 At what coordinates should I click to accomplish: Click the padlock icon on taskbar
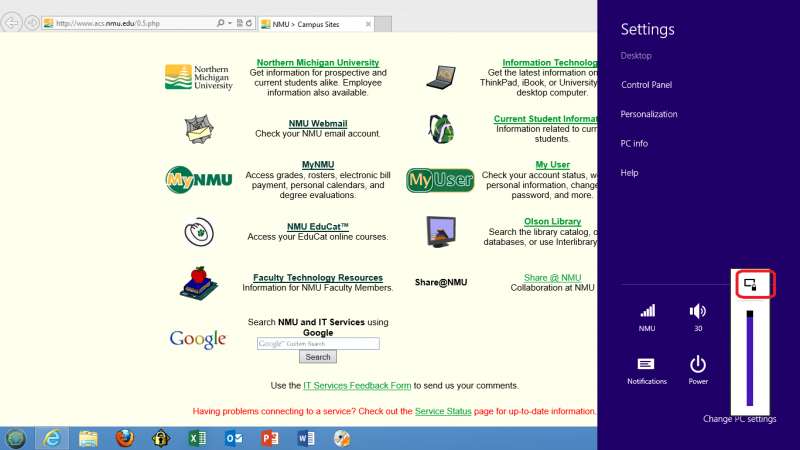(x=161, y=438)
